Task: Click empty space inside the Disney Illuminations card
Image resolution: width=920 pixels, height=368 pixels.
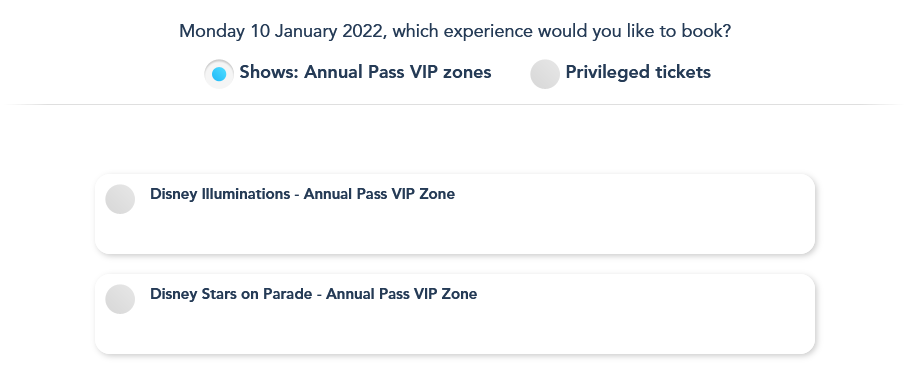Action: tap(528, 229)
